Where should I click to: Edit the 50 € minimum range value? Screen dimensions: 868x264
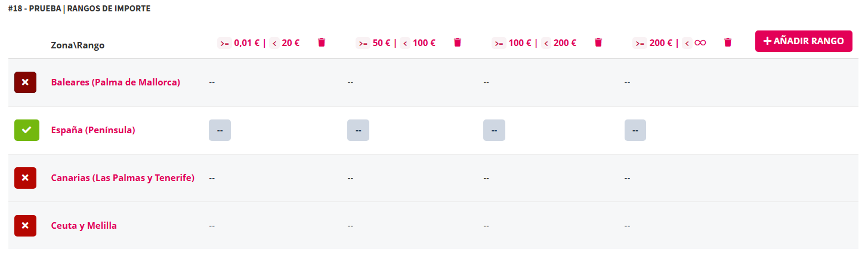pyautogui.click(x=381, y=43)
